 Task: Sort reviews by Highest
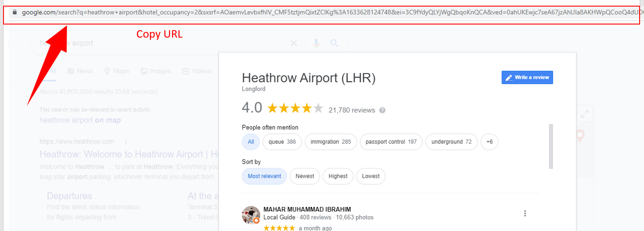pyautogui.click(x=338, y=176)
